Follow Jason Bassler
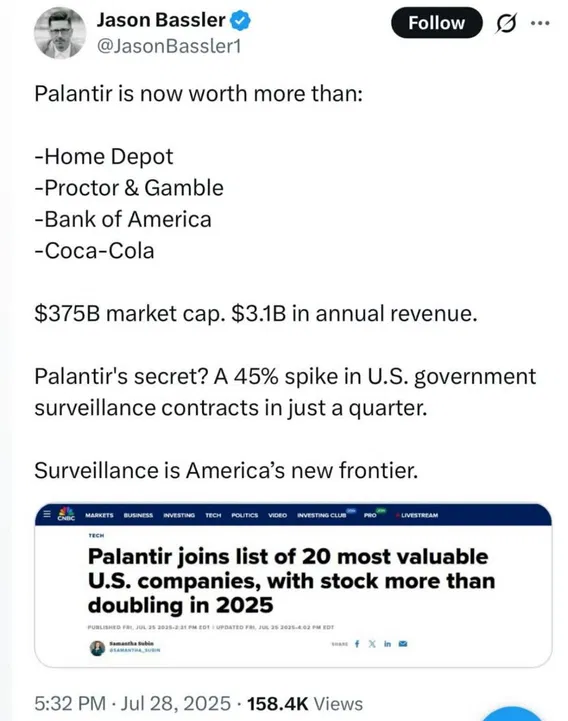 point(436,23)
